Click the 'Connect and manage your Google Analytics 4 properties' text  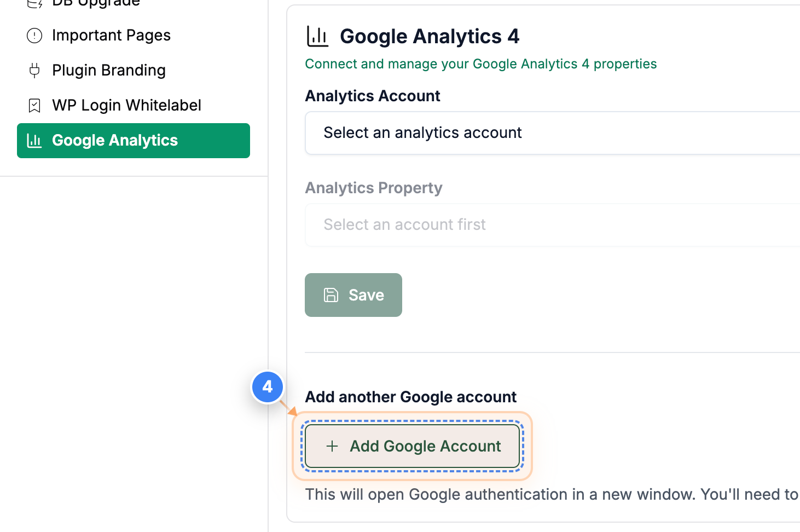pyautogui.click(x=480, y=64)
